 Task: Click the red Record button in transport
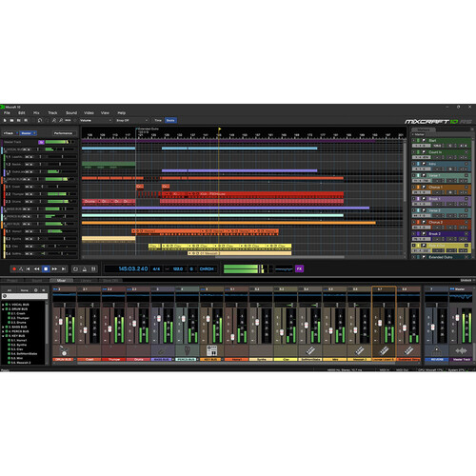14,268
